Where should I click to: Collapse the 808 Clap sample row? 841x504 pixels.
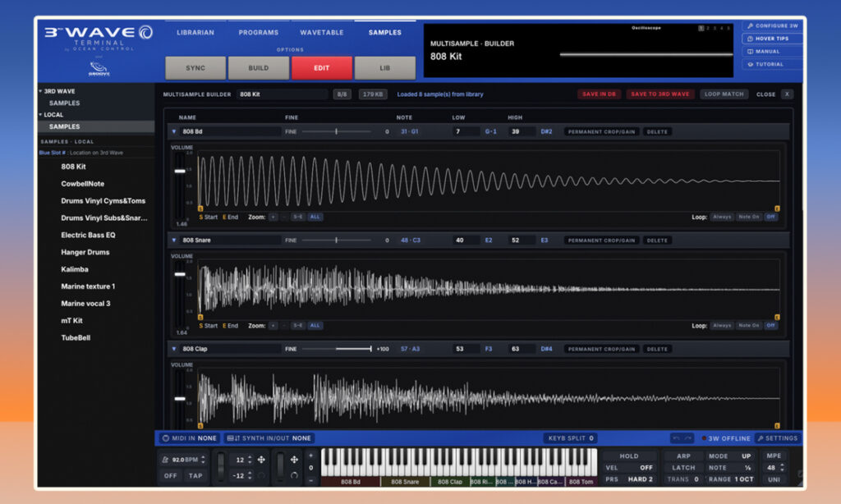tap(174, 349)
